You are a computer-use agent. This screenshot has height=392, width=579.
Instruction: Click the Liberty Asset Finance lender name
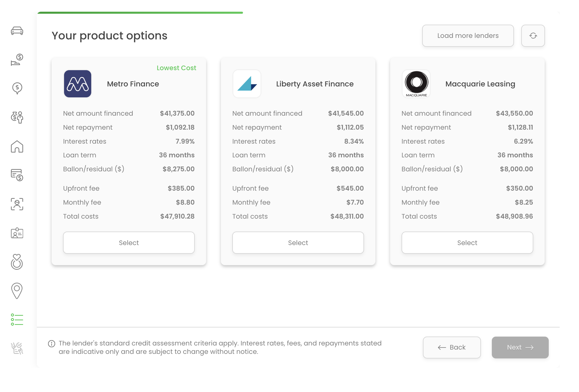click(x=315, y=84)
